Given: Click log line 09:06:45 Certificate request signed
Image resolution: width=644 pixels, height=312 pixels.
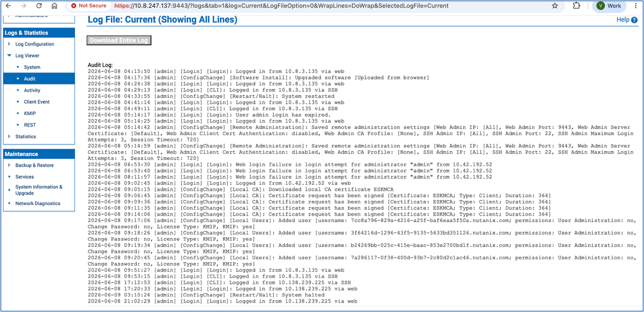Looking at the screenshot, I should coord(319,196).
